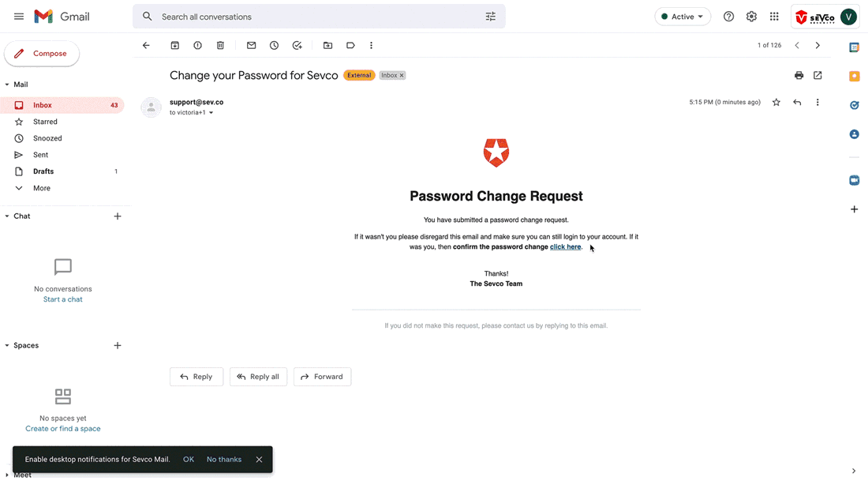The width and height of the screenshot is (868, 485).
Task: Open the Move to folder icon
Action: coord(327,46)
